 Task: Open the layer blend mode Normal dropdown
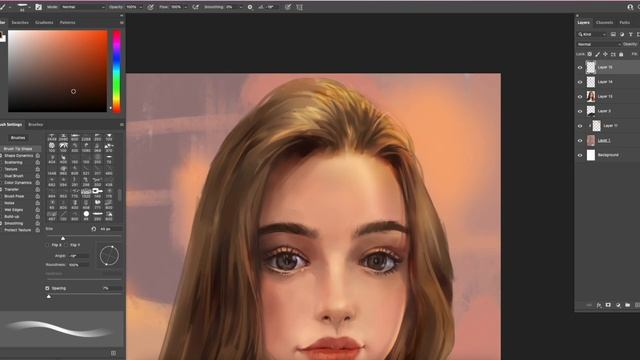tap(599, 44)
